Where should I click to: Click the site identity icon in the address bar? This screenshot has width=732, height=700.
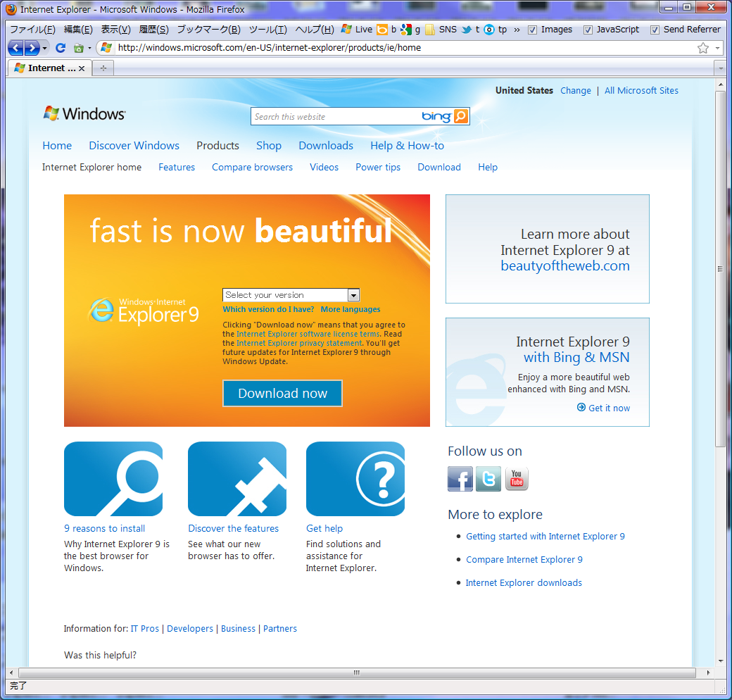coord(106,48)
